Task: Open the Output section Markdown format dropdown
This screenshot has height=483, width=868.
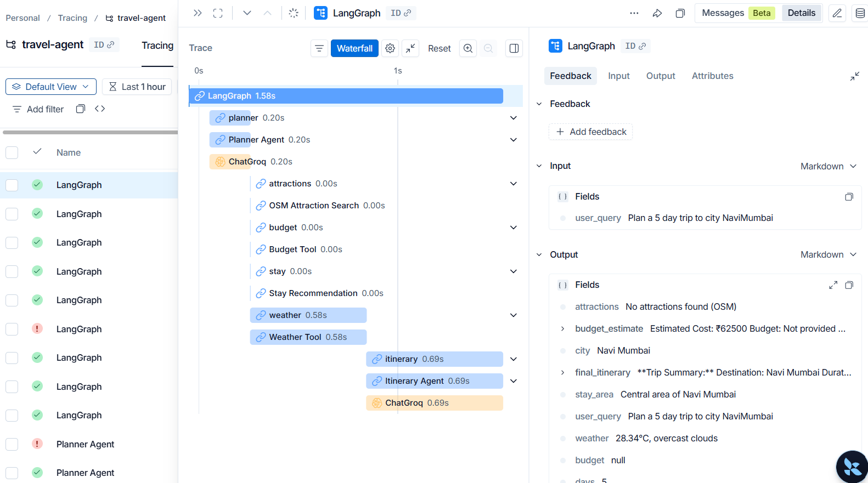Action: [x=828, y=254]
